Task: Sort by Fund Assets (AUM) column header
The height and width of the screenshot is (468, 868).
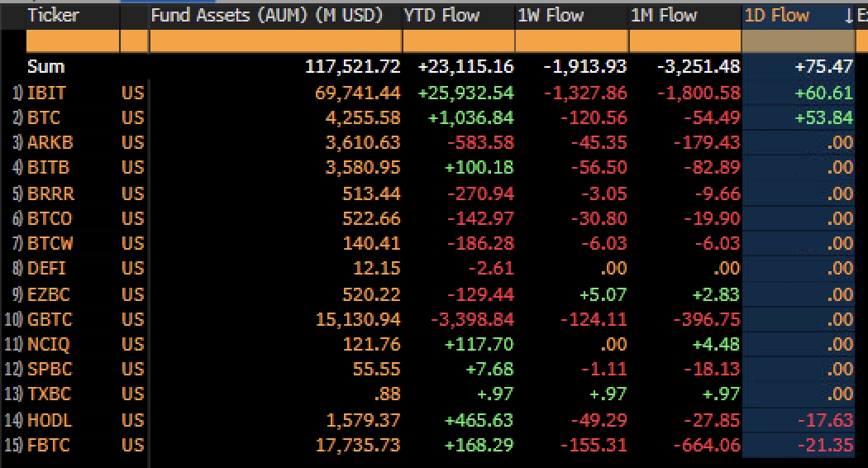Action: (266, 16)
